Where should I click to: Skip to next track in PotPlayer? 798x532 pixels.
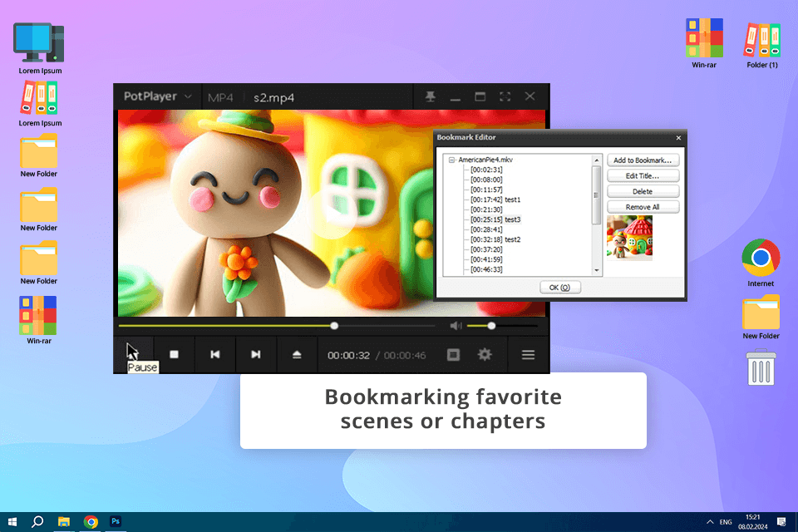pyautogui.click(x=256, y=354)
